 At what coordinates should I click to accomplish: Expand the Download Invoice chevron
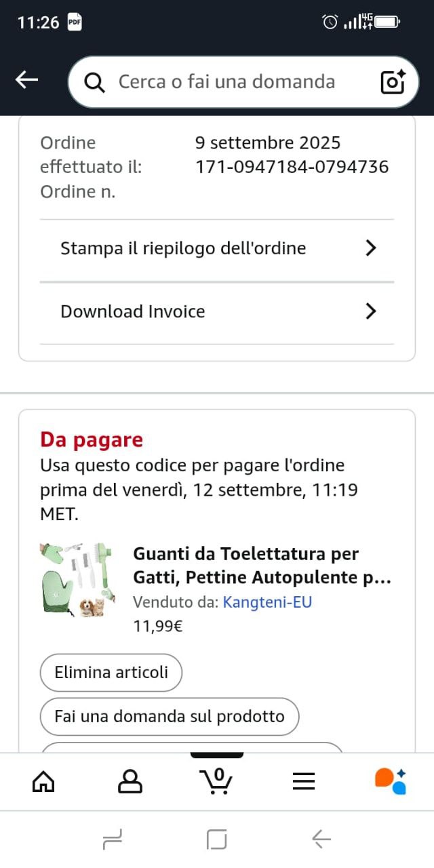coord(370,311)
